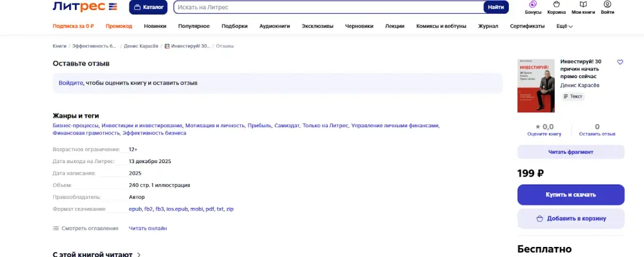Open Бонусы icon in header
The height and width of the screenshot is (257, 644).
533,8
